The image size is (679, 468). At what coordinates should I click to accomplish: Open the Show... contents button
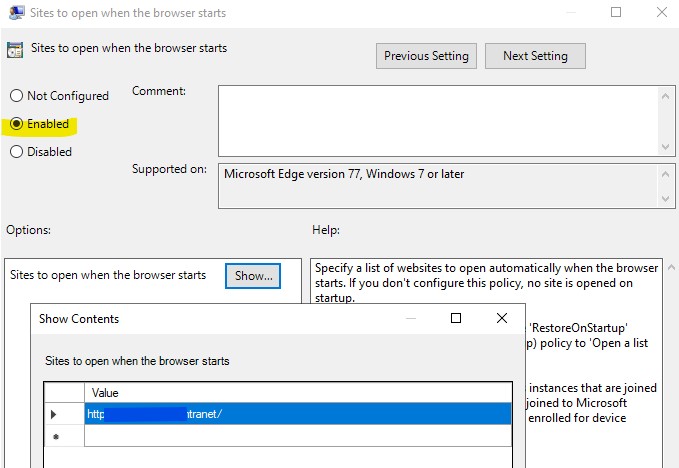pyautogui.click(x=252, y=275)
